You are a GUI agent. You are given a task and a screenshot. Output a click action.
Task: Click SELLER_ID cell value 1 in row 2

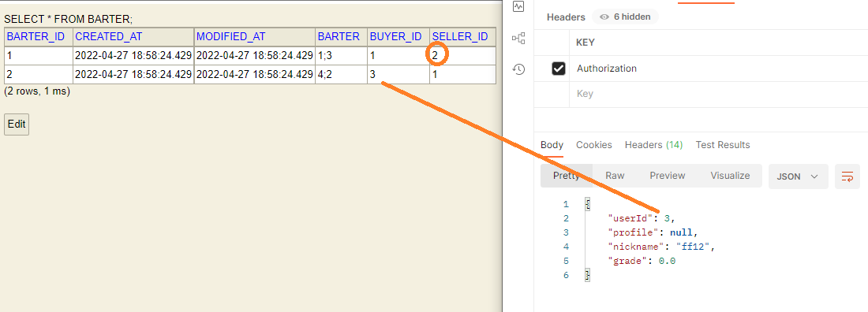tap(462, 74)
